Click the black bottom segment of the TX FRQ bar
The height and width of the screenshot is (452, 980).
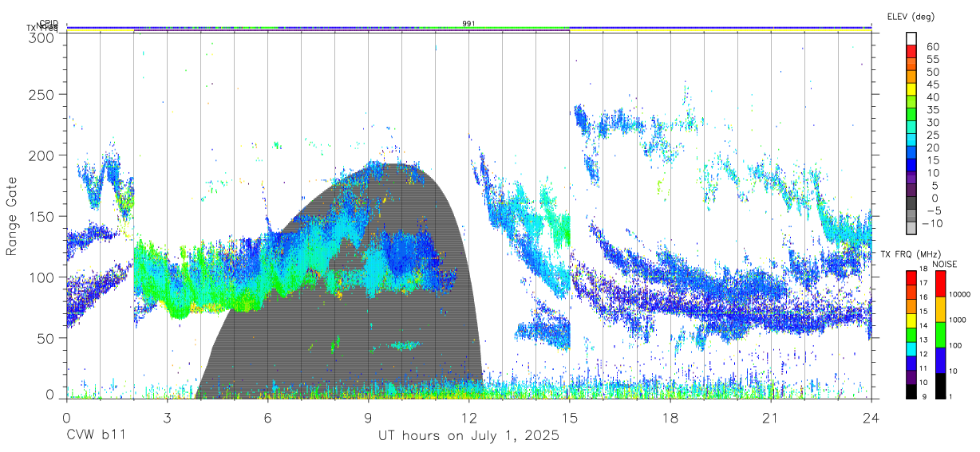[x=911, y=391]
